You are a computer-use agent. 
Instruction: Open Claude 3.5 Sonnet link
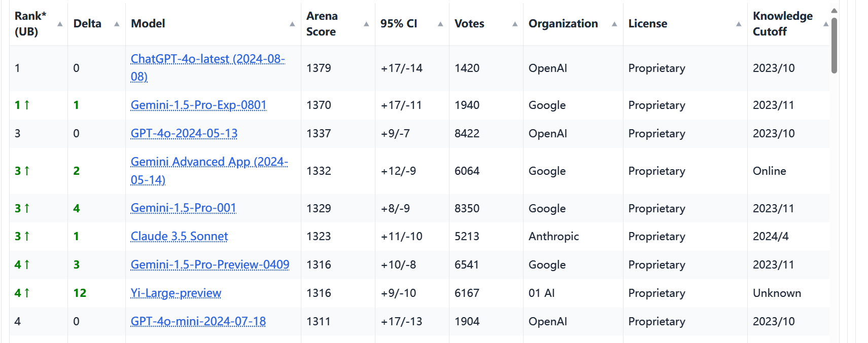coord(179,236)
